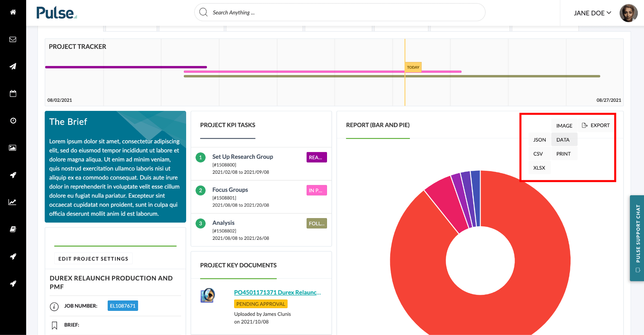Open the Jane Doe profile avatar
644x335 pixels.
pos(628,13)
